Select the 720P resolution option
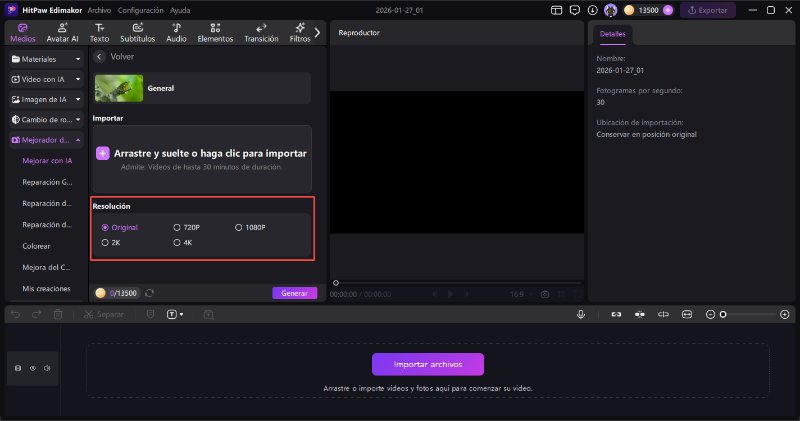 pos(187,228)
